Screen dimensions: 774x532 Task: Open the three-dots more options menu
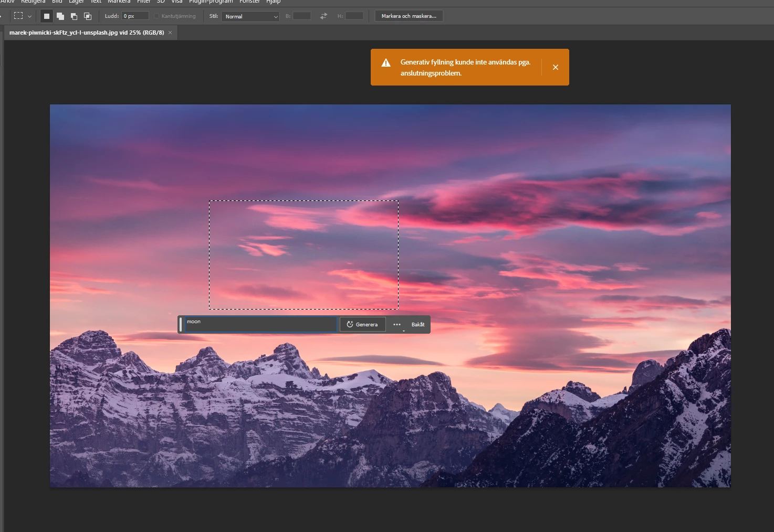point(397,324)
